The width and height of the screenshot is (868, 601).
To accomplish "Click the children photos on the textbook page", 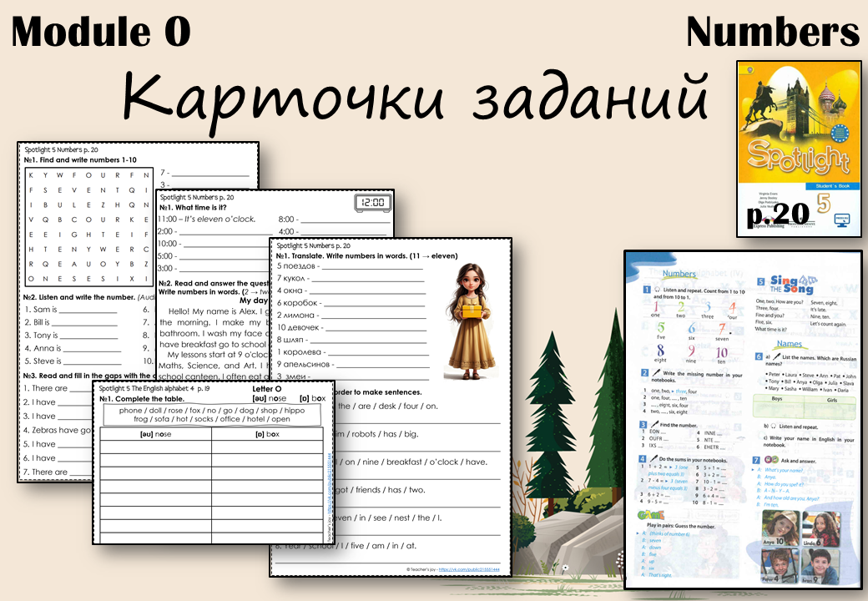I will pos(801,547).
